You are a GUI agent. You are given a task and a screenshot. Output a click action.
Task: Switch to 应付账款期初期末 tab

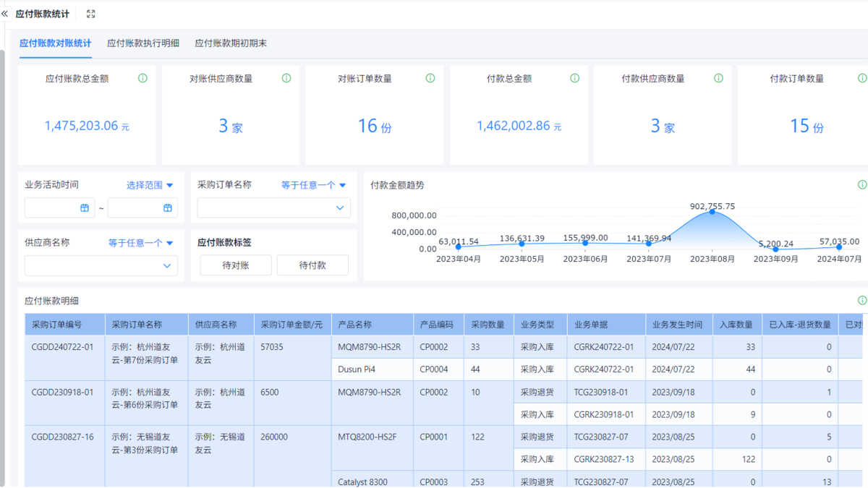(231, 43)
